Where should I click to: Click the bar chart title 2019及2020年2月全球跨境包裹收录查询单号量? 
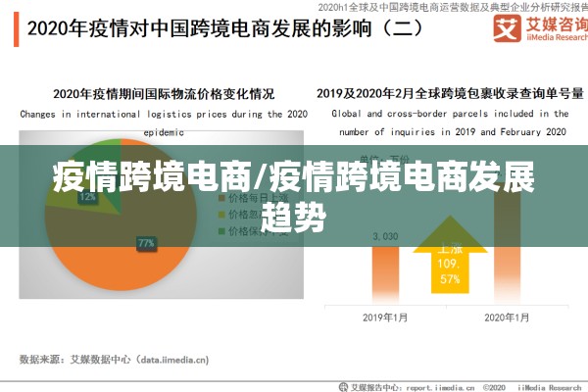[x=450, y=93]
